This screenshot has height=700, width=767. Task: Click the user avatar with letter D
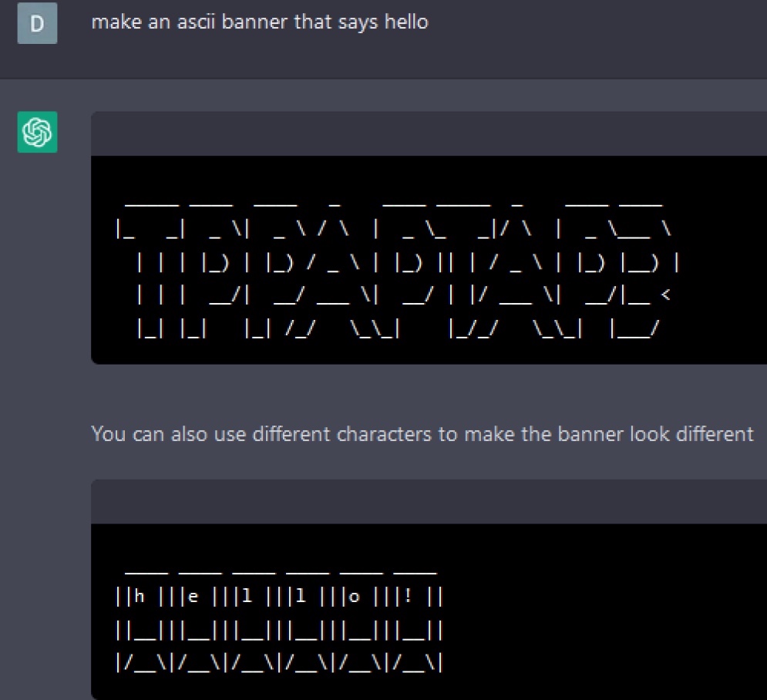click(x=37, y=23)
